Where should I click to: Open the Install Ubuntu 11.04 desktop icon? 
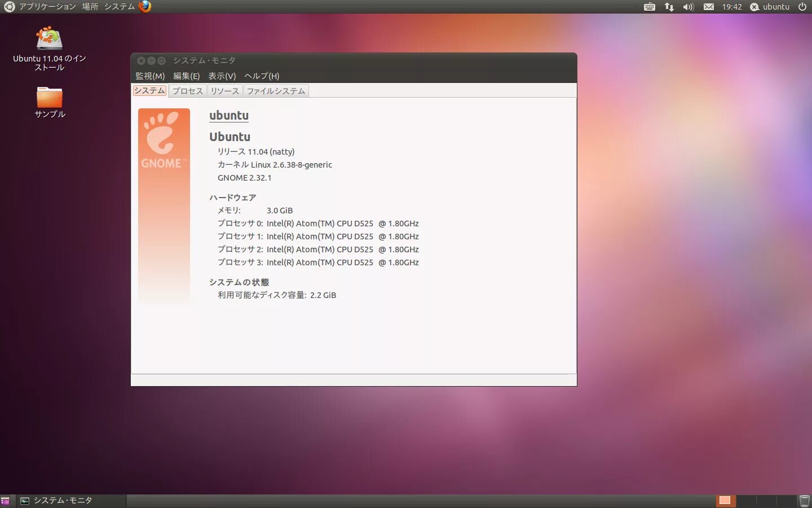[x=50, y=49]
